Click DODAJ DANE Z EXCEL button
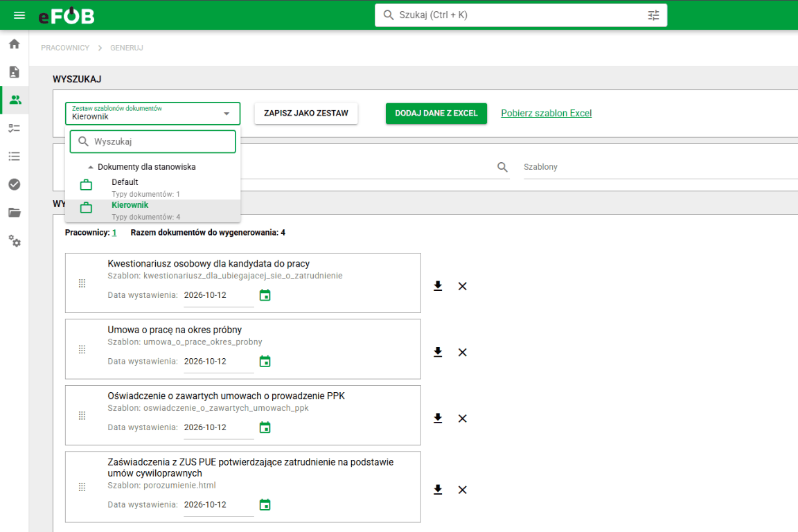The height and width of the screenshot is (532, 798). pos(436,114)
